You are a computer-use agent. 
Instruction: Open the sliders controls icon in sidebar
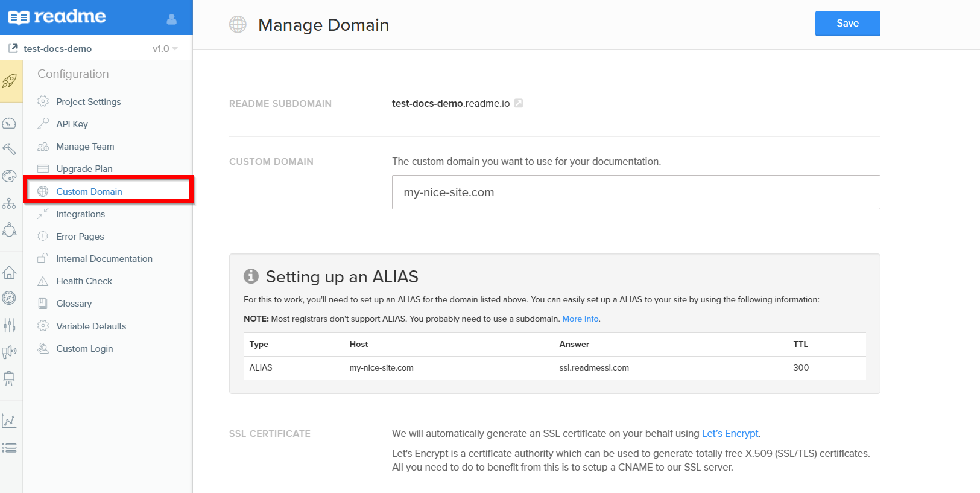[9, 326]
